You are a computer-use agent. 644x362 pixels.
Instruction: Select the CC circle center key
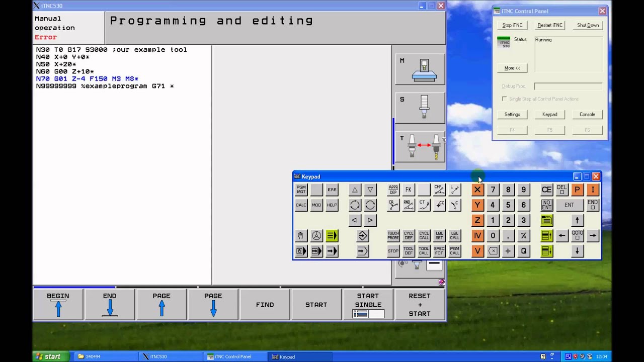(x=439, y=205)
